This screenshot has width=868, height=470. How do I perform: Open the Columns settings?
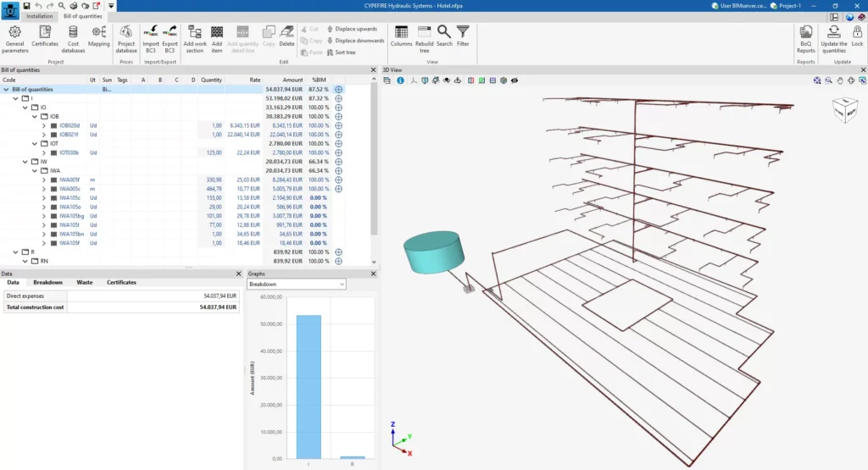coord(401,36)
